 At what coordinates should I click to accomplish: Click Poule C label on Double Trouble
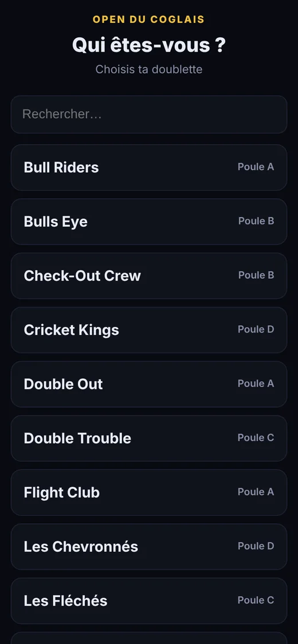(x=256, y=438)
